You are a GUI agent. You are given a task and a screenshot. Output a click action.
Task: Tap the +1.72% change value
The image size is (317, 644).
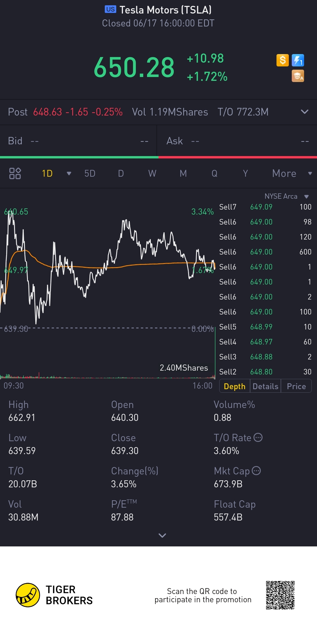[207, 77]
